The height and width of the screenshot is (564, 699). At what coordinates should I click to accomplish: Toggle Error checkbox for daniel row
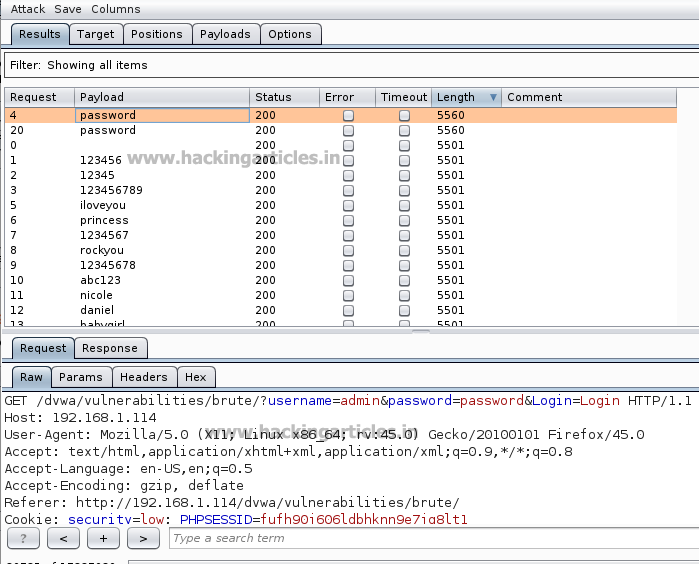[349, 310]
